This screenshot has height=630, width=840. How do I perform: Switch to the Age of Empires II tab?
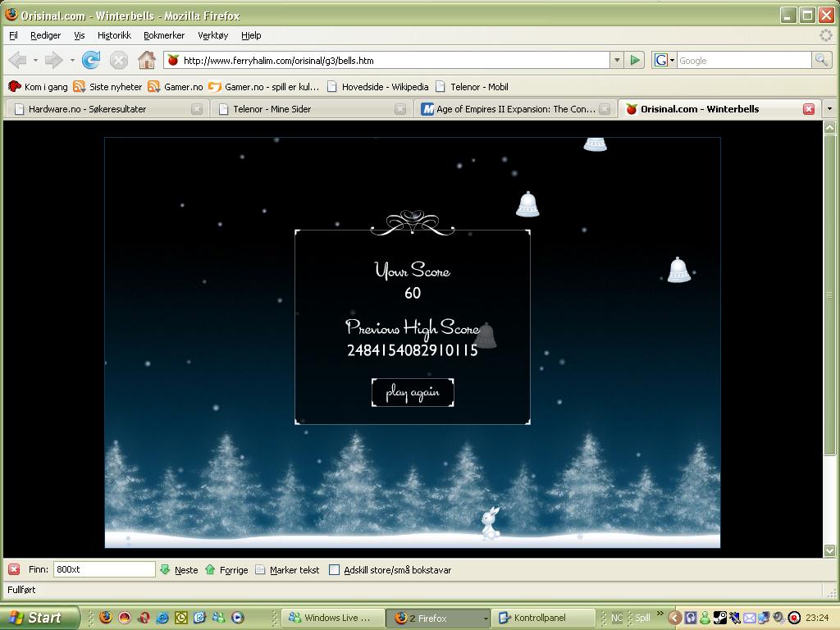tap(514, 109)
